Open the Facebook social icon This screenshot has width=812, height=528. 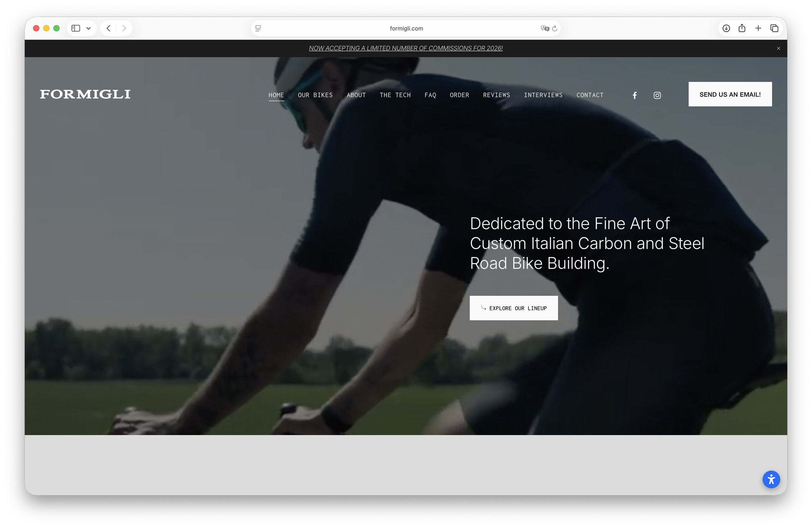(x=635, y=95)
